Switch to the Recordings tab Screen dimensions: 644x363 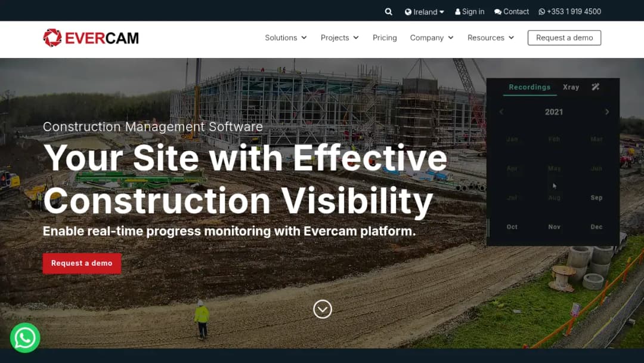[x=530, y=87]
